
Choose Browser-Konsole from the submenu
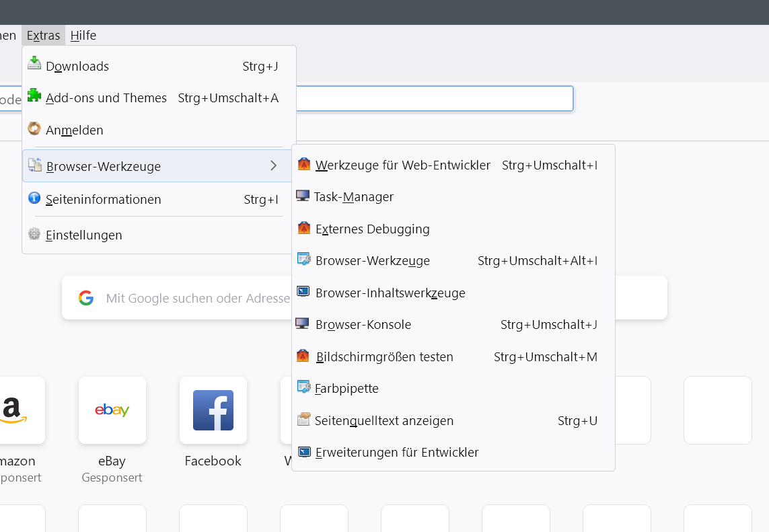[363, 325]
